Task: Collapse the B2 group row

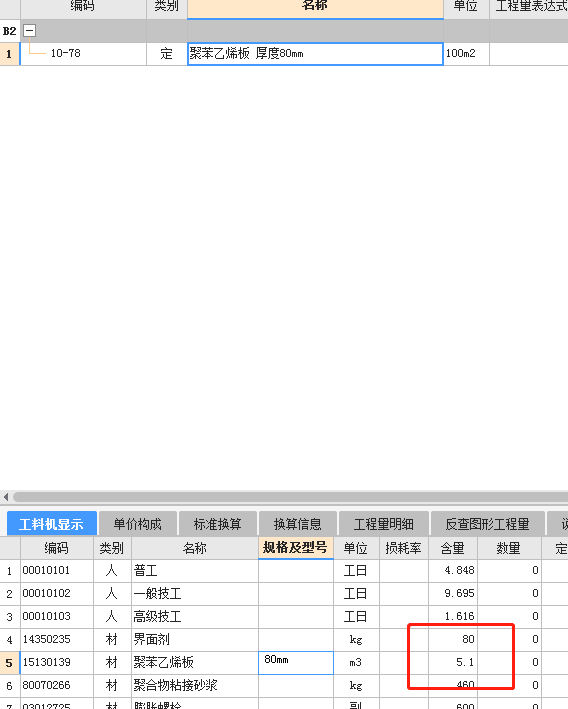Action: tap(29, 31)
